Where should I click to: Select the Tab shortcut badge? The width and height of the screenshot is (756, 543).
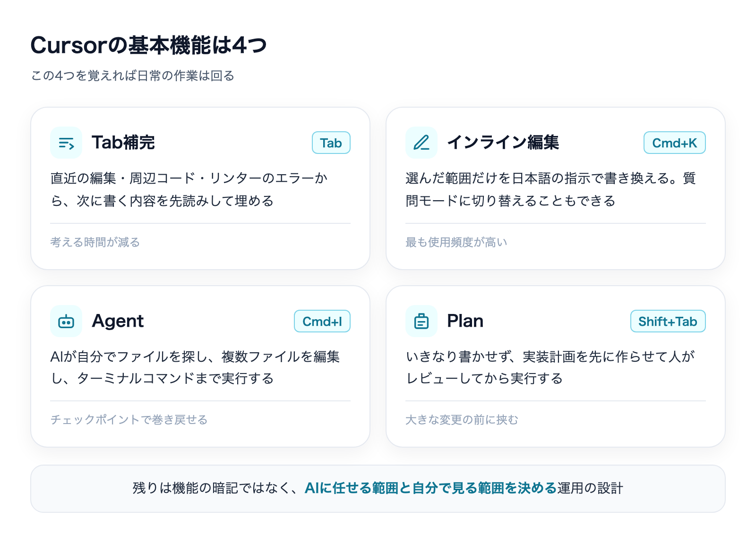tap(331, 143)
